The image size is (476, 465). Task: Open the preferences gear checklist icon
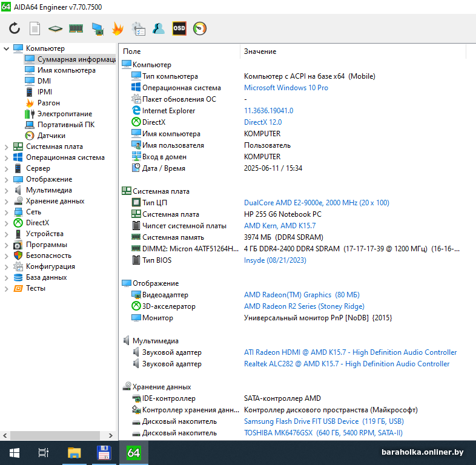138,29
